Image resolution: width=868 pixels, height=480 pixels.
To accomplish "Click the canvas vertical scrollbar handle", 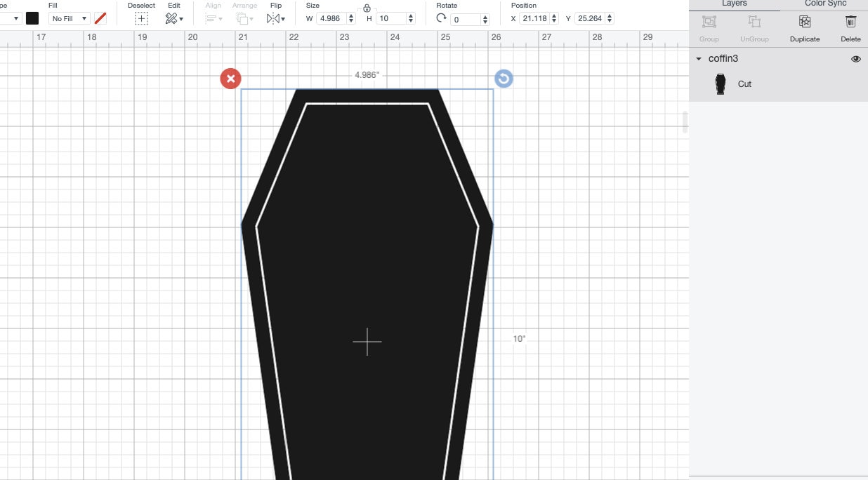I will click(x=685, y=122).
